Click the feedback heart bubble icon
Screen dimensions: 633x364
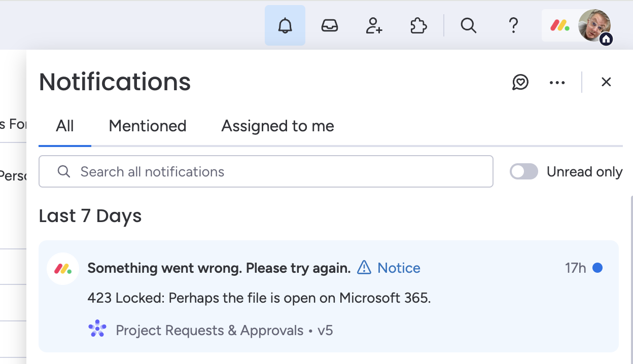pyautogui.click(x=520, y=82)
